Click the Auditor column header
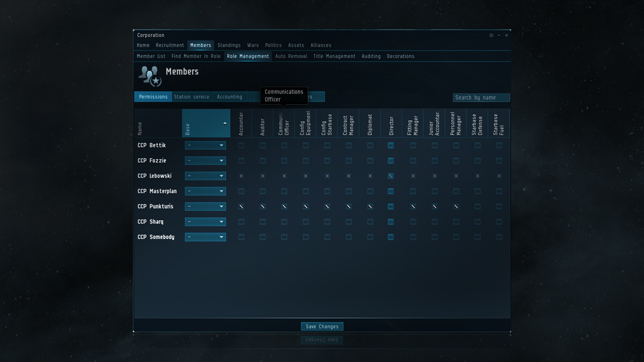 click(262, 123)
